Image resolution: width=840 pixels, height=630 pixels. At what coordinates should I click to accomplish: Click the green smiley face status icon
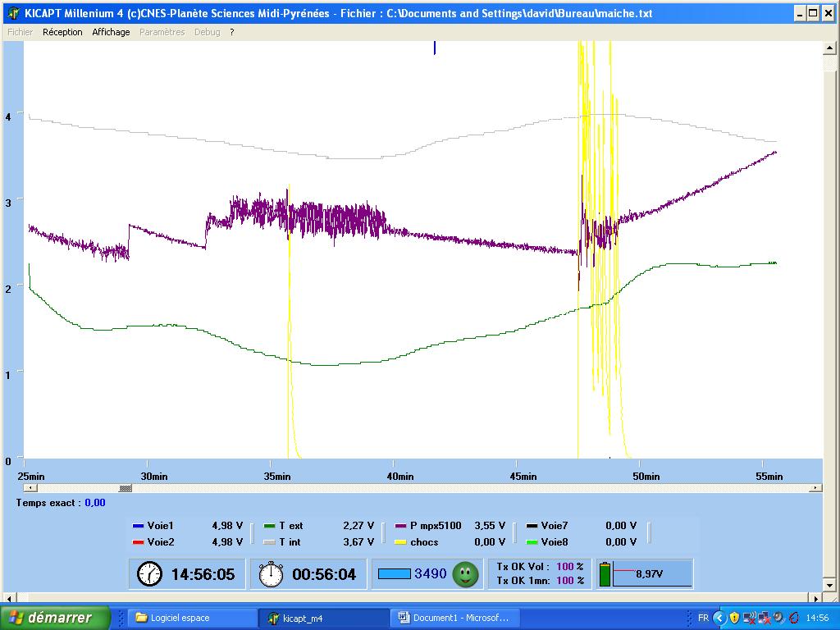(466, 574)
